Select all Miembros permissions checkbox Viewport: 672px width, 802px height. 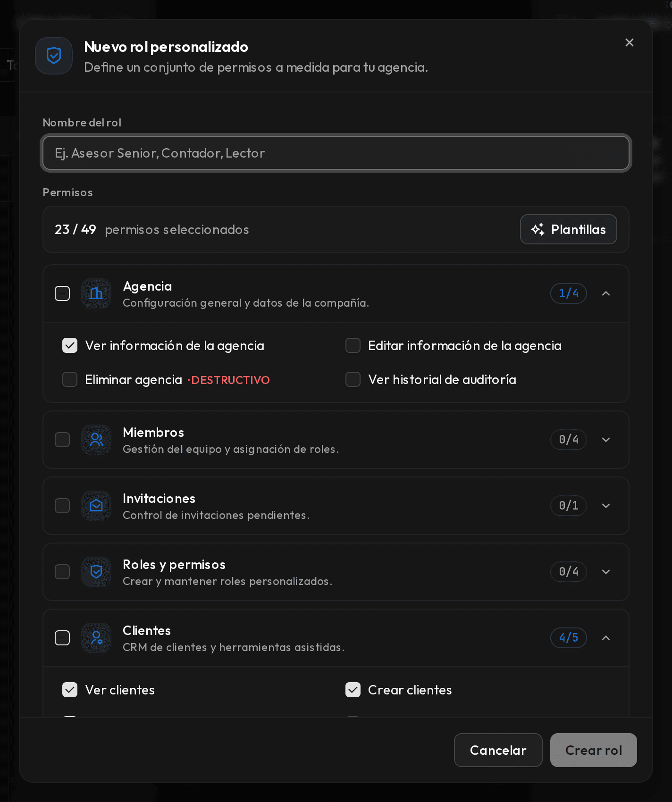click(62, 440)
